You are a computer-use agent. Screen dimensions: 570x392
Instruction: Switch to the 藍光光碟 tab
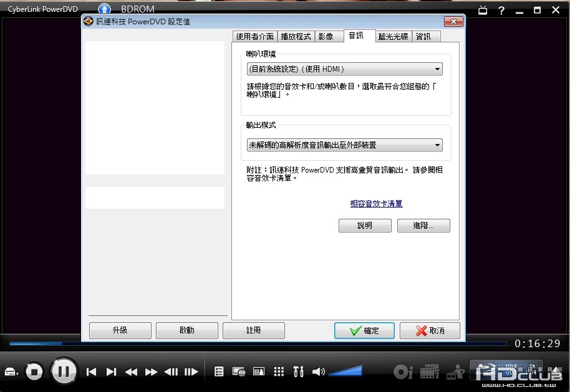point(393,36)
